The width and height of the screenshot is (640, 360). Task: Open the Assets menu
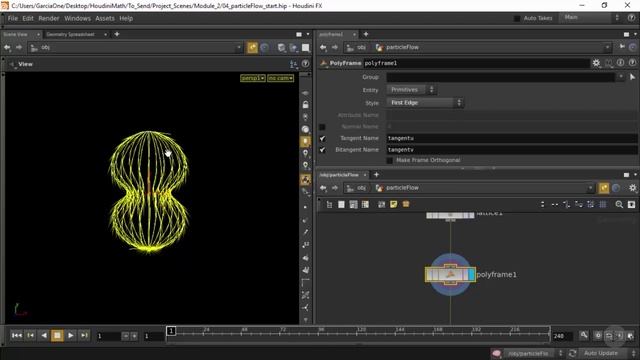point(105,18)
